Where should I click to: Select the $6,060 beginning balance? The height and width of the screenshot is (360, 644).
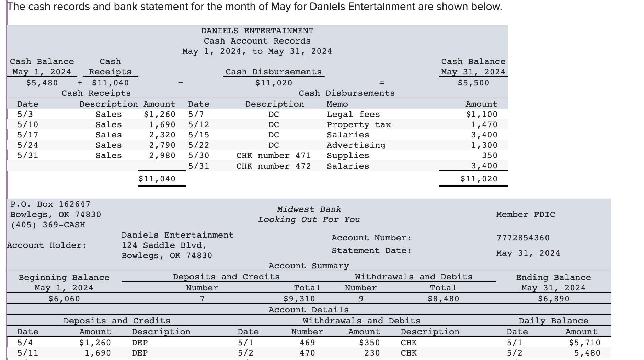[x=64, y=299]
